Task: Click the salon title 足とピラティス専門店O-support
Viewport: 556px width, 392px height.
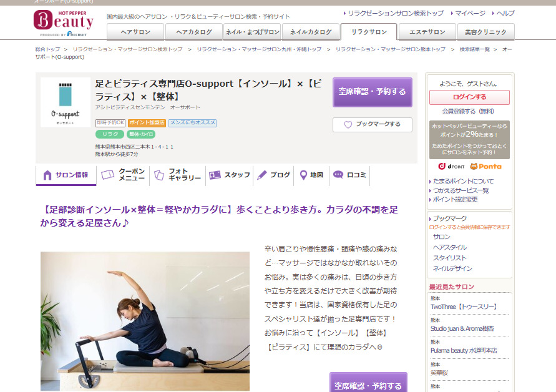Action: coord(209,90)
